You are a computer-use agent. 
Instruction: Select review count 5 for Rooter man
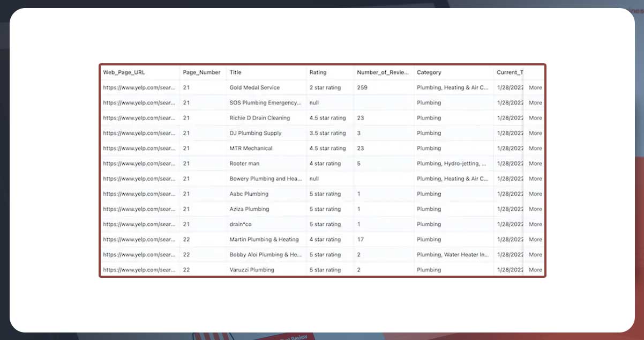click(x=359, y=164)
